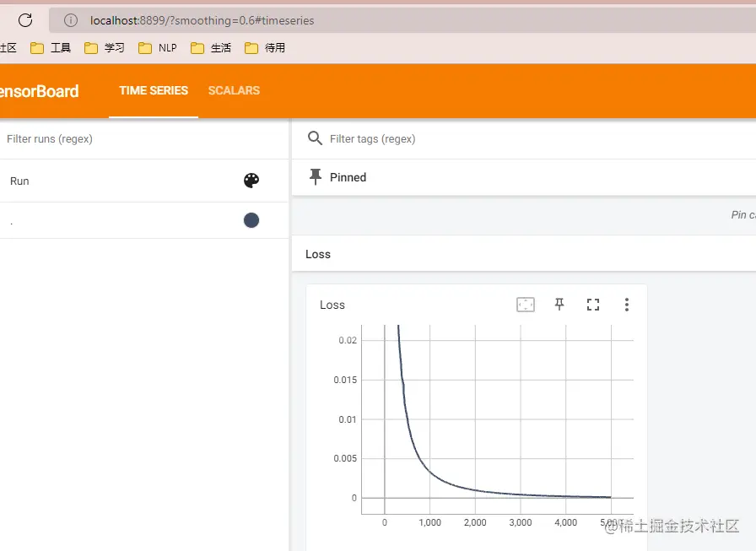Open the NLP bookmarks folder
Screen dimensions: 756x551
click(158, 48)
